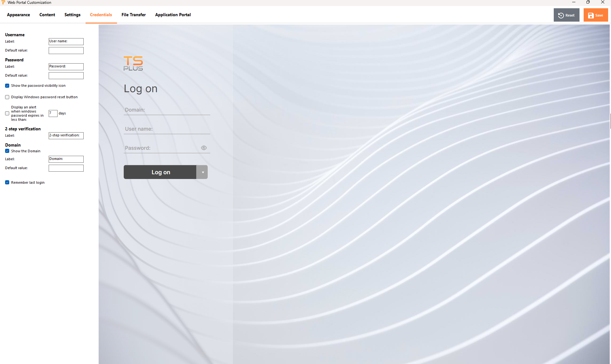Open Application Portal tab
The width and height of the screenshot is (611, 364).
point(173,15)
